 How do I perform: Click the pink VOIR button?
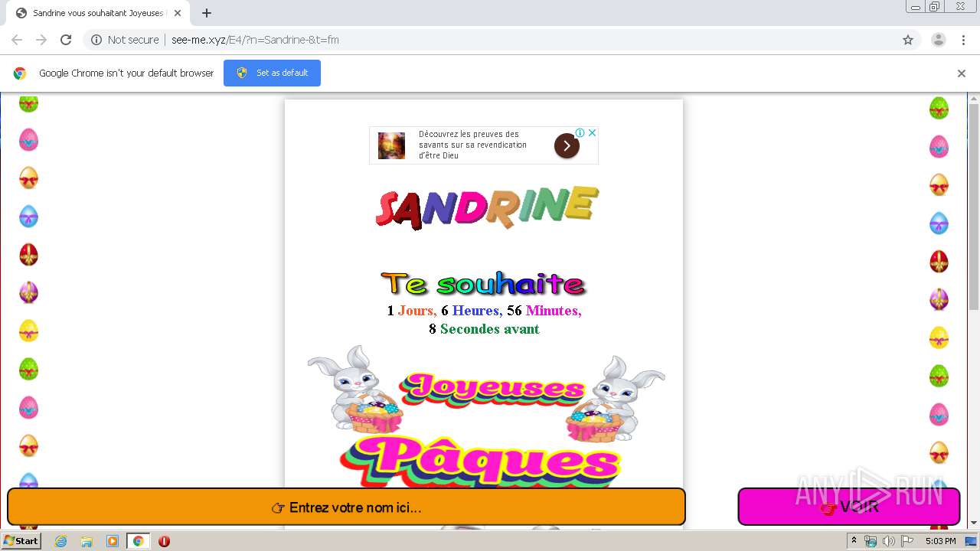point(849,507)
